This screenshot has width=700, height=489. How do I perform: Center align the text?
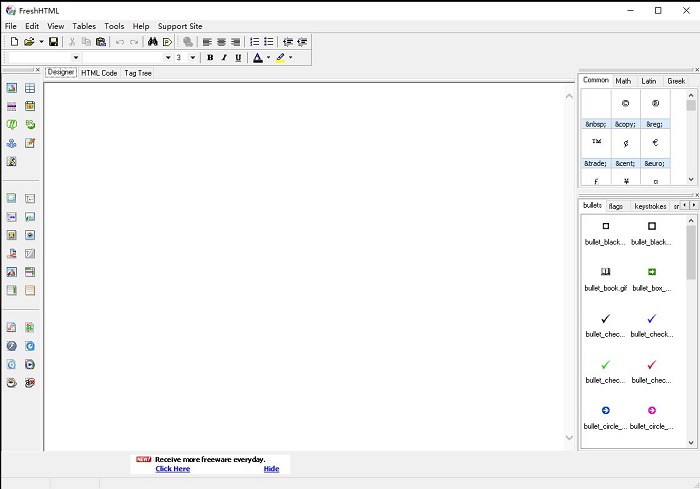(x=221, y=42)
